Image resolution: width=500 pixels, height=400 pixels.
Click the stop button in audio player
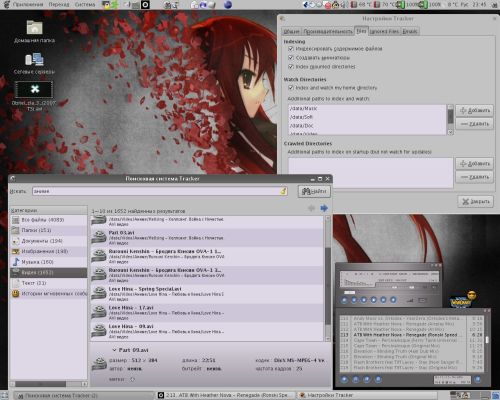[x=374, y=300]
